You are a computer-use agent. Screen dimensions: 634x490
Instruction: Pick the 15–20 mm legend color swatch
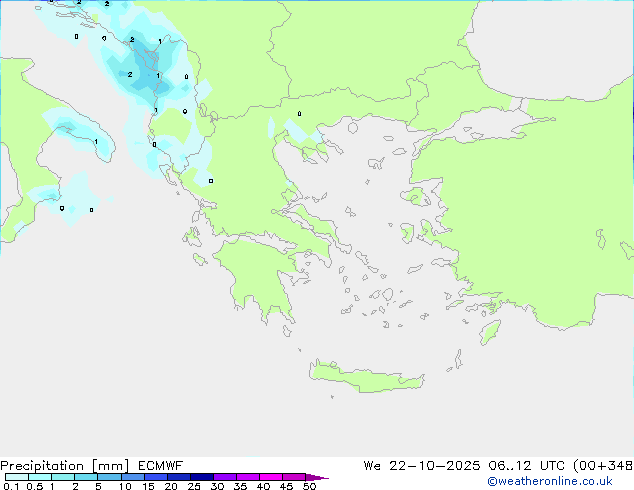coord(156,477)
